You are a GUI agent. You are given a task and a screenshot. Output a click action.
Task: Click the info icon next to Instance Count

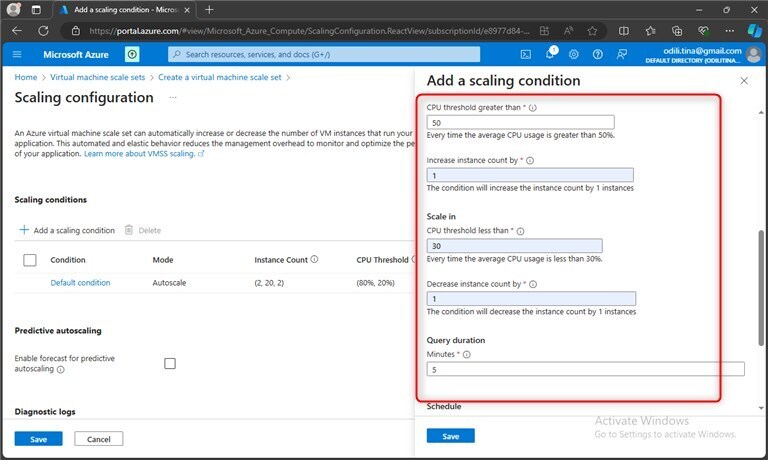[x=315, y=259]
